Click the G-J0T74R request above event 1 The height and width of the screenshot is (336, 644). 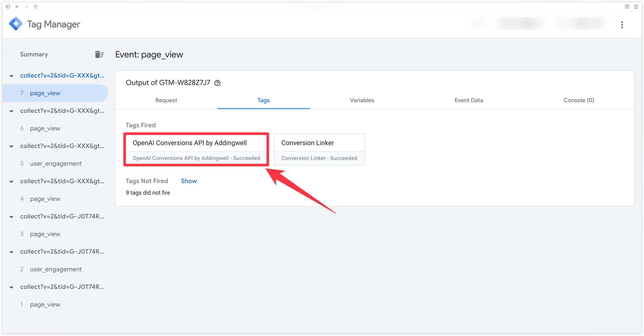point(62,287)
